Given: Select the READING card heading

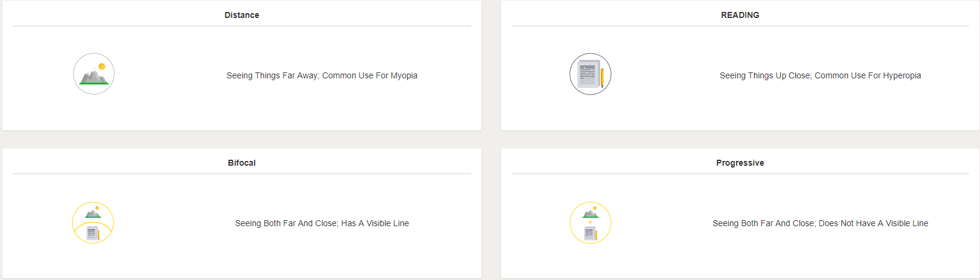Looking at the screenshot, I should (x=740, y=15).
